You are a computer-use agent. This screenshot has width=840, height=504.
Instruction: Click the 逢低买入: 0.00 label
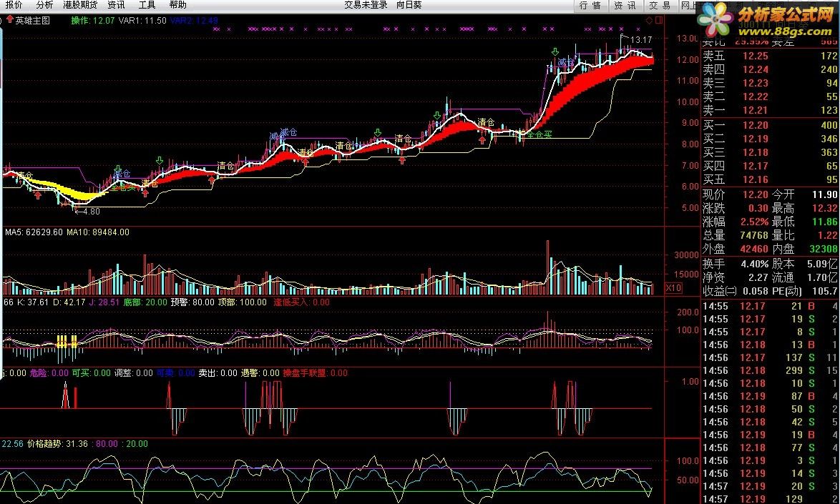(x=302, y=302)
